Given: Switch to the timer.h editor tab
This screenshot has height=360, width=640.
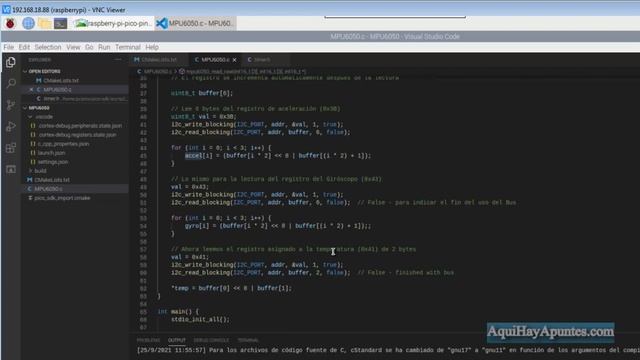Looking at the screenshot, I should coord(262,60).
